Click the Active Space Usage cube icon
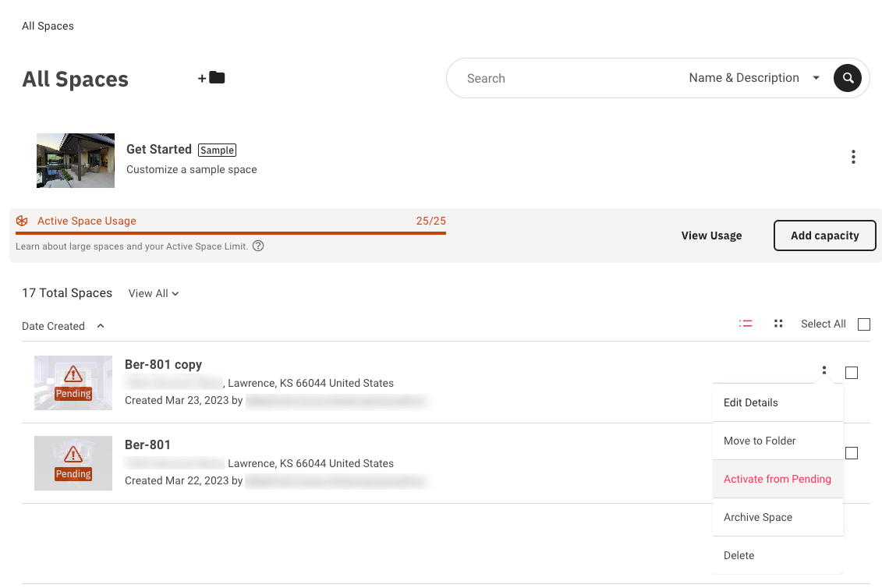The image size is (882, 588). (22, 221)
